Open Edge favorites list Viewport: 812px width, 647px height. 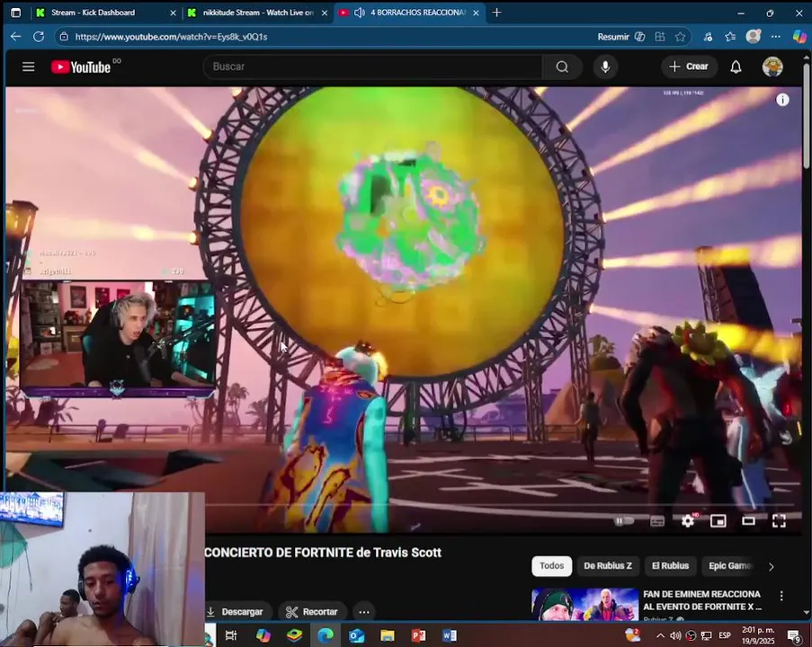tap(730, 37)
